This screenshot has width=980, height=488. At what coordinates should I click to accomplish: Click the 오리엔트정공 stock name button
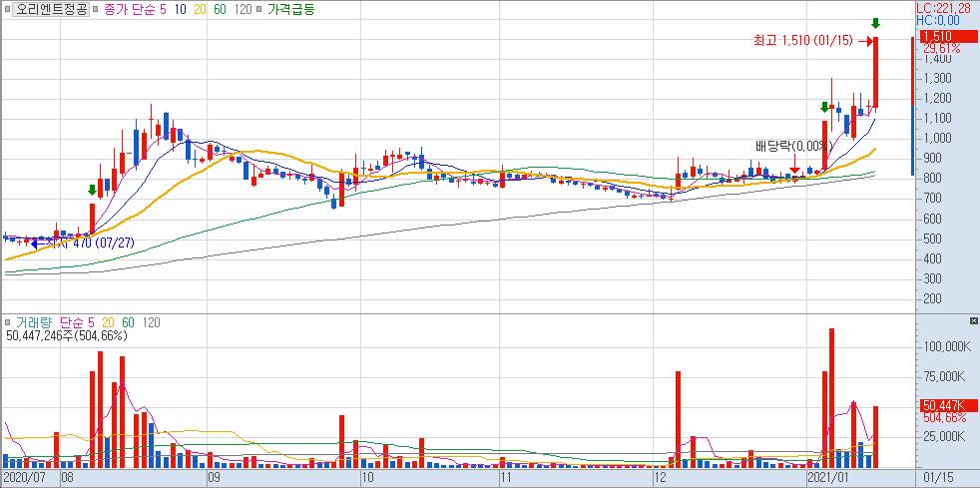(x=51, y=9)
